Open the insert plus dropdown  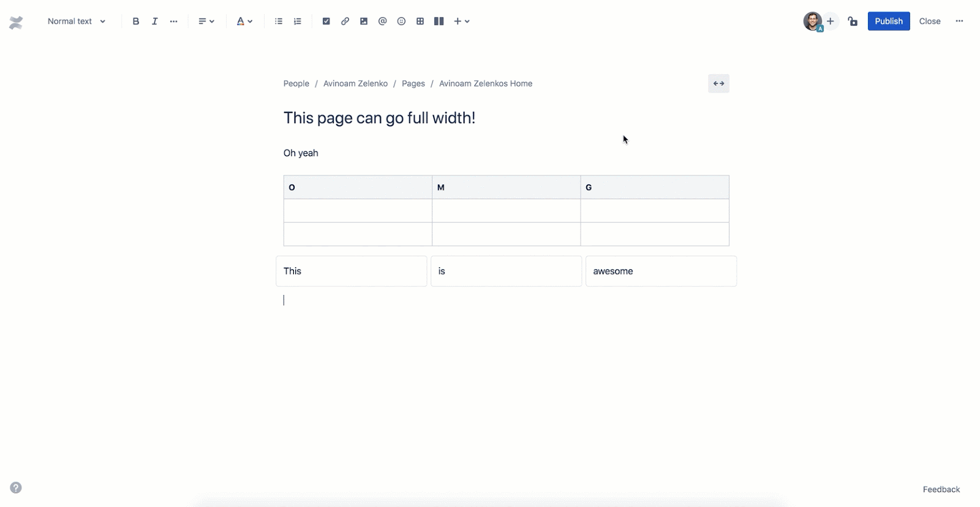tap(462, 21)
